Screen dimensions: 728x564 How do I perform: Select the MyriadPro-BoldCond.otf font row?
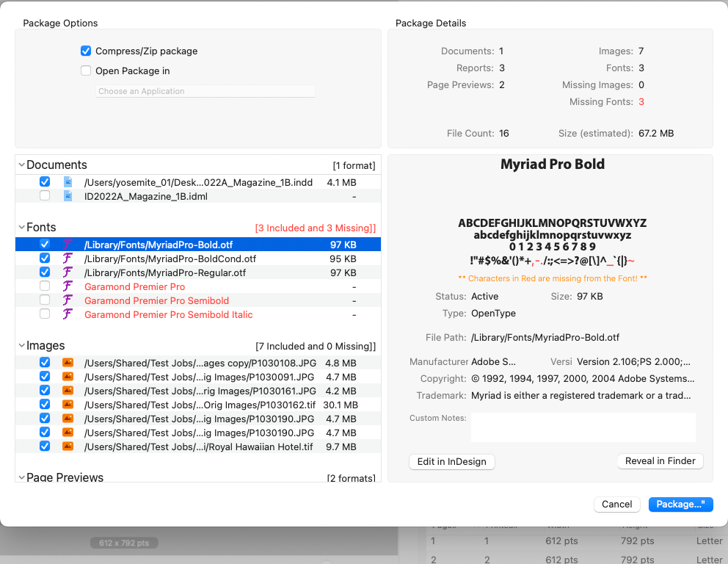tap(198, 258)
